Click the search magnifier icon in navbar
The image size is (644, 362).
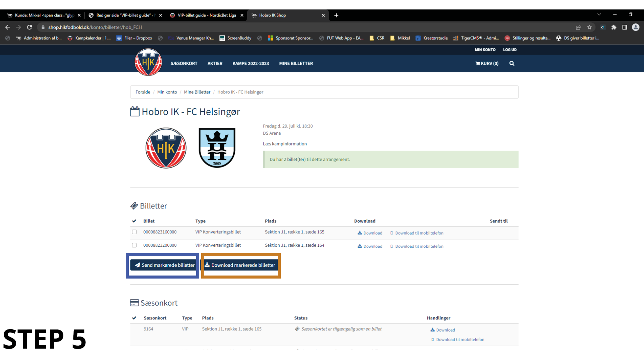(512, 63)
